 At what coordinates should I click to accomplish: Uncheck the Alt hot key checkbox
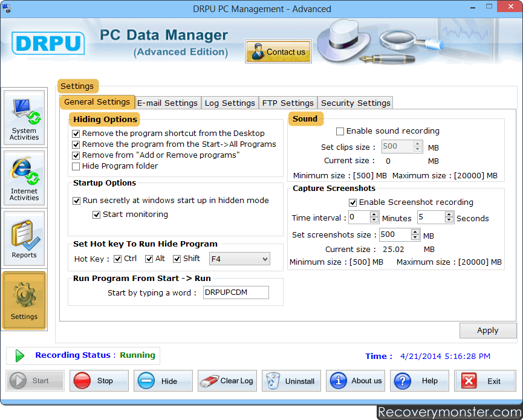pyautogui.click(x=149, y=259)
